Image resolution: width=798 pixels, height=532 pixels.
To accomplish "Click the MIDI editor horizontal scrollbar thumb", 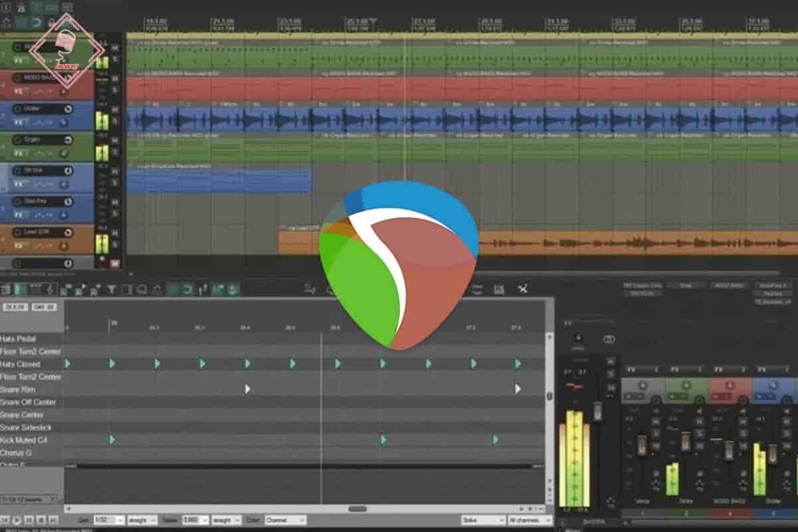I will (x=358, y=509).
